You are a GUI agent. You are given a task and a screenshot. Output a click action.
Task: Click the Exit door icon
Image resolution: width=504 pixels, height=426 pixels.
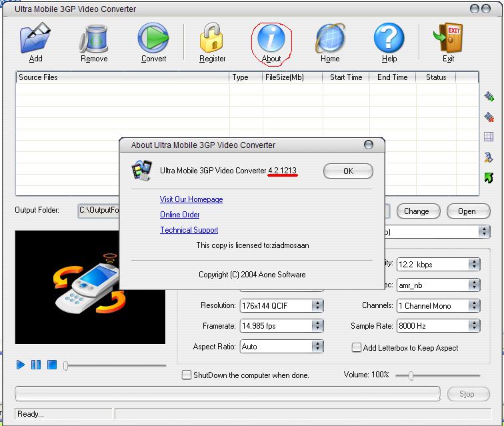(x=448, y=39)
